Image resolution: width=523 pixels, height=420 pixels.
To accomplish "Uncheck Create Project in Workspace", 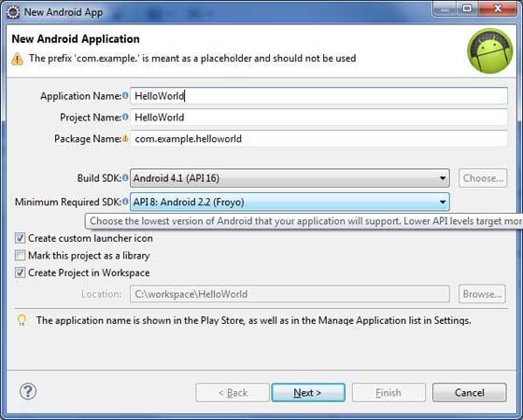I will pos(20,273).
